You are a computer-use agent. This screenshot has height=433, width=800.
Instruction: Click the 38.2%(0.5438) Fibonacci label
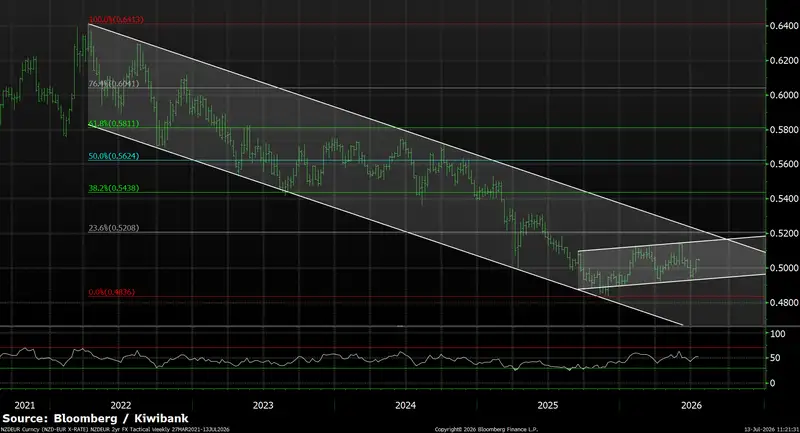(113, 188)
